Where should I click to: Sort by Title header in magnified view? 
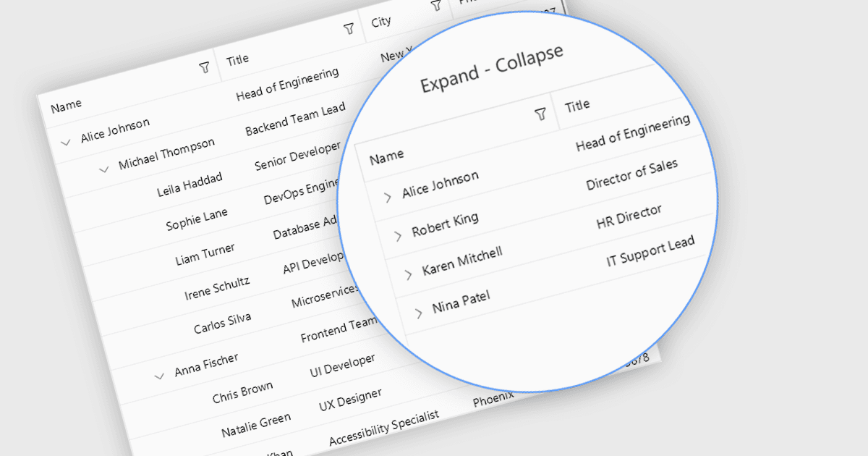click(577, 106)
